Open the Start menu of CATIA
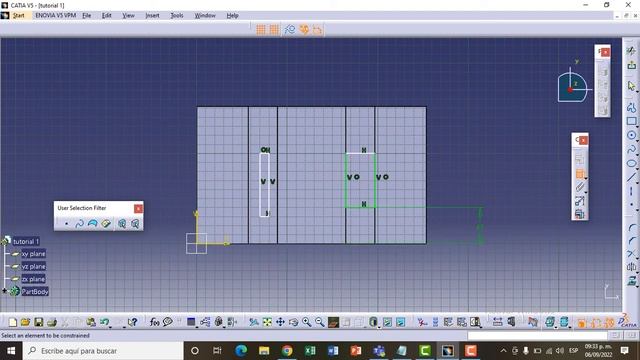The image size is (640, 360). click(18, 16)
